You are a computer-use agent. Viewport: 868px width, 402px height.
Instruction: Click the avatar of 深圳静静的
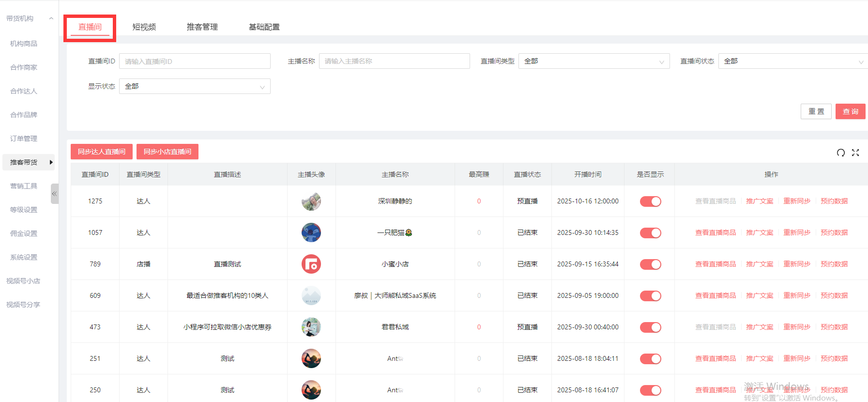(x=311, y=201)
